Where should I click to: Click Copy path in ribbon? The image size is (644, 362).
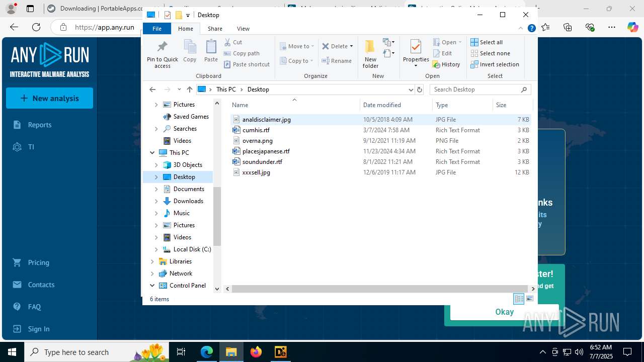(242, 53)
